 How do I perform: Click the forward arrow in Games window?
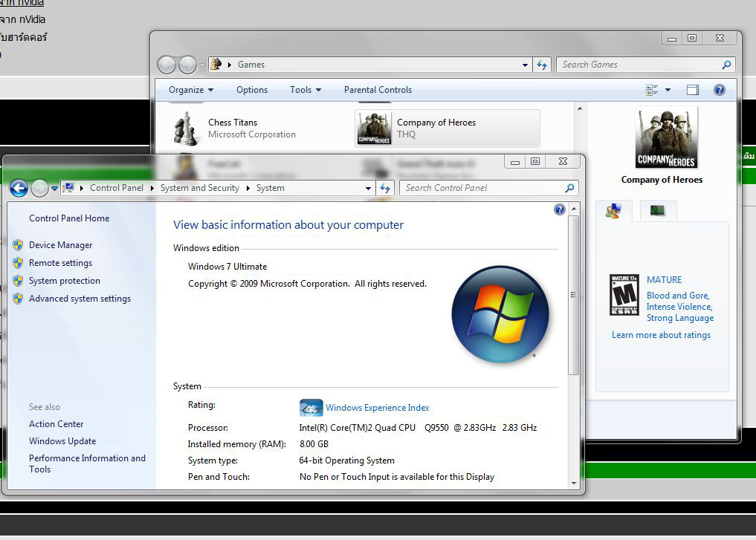[187, 65]
